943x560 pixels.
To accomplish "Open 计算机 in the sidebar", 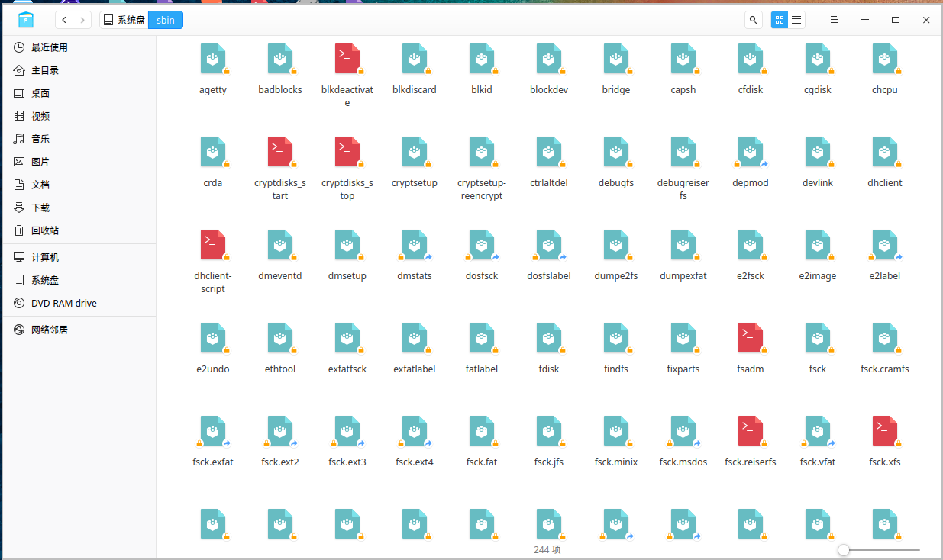I will tap(79, 257).
